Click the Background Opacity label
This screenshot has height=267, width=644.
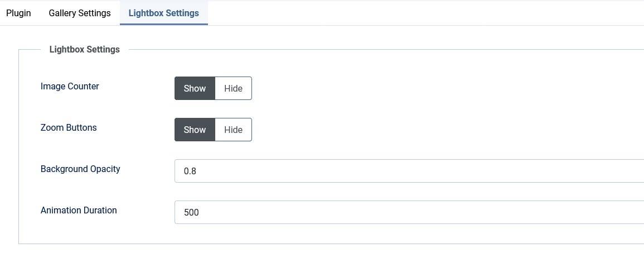80,169
